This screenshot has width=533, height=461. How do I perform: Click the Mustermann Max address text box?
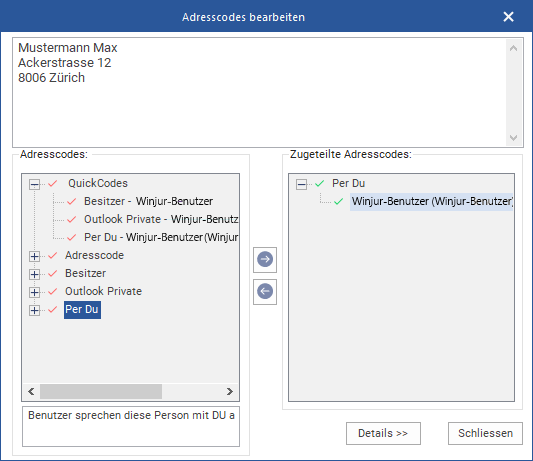click(x=268, y=92)
